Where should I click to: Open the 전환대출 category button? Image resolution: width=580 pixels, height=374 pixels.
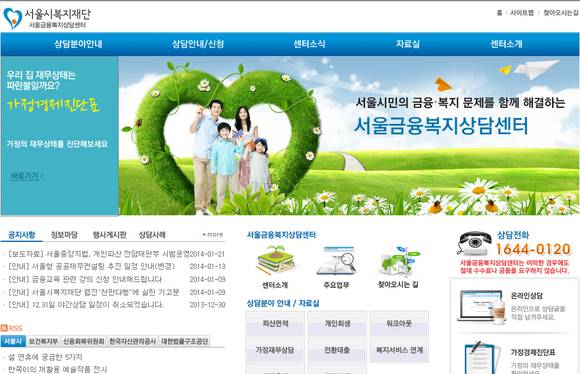tap(337, 350)
